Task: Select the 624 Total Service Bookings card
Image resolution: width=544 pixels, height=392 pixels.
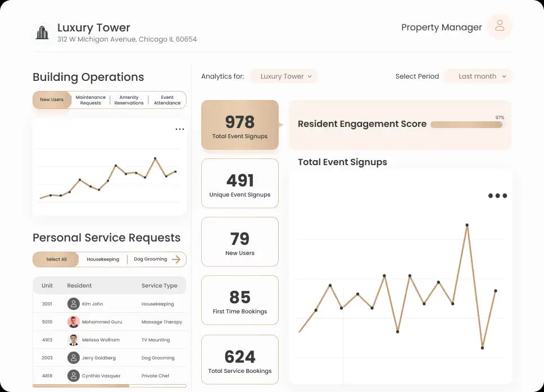Action: coord(240,360)
